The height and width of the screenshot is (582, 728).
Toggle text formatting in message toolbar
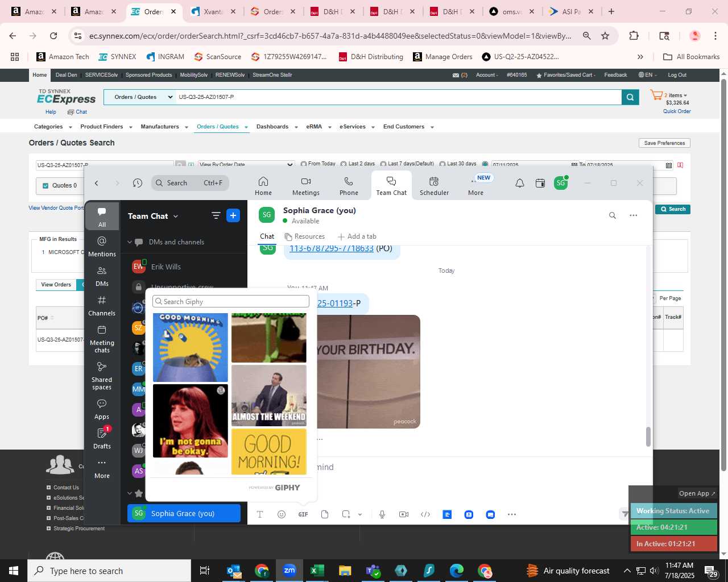click(x=260, y=514)
